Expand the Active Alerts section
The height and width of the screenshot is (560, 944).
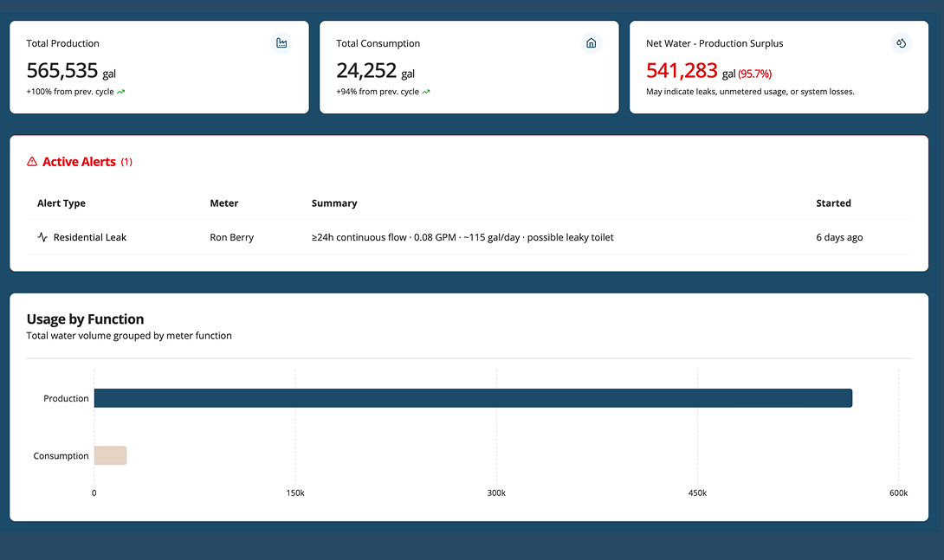[x=80, y=161]
